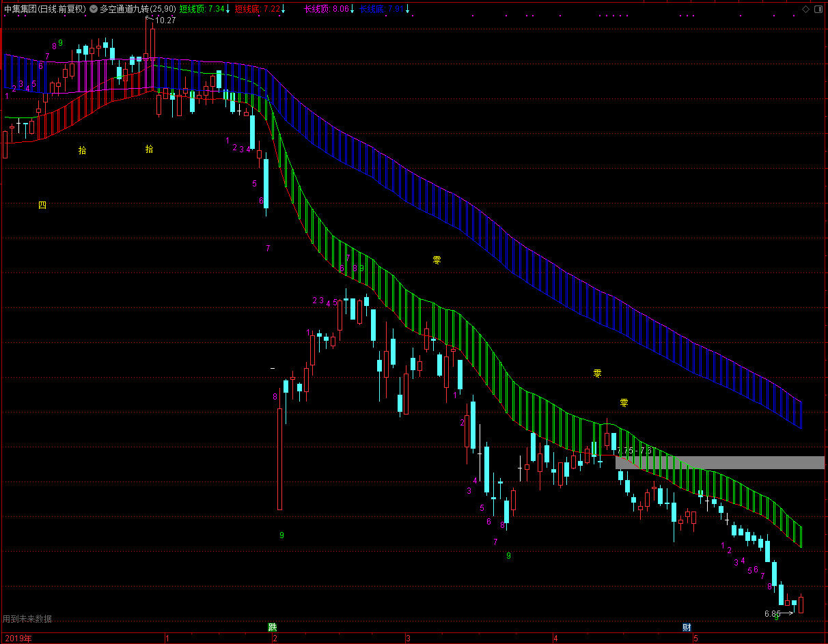
Task: Open the green 跌 event marker on the time axis
Action: point(273,627)
